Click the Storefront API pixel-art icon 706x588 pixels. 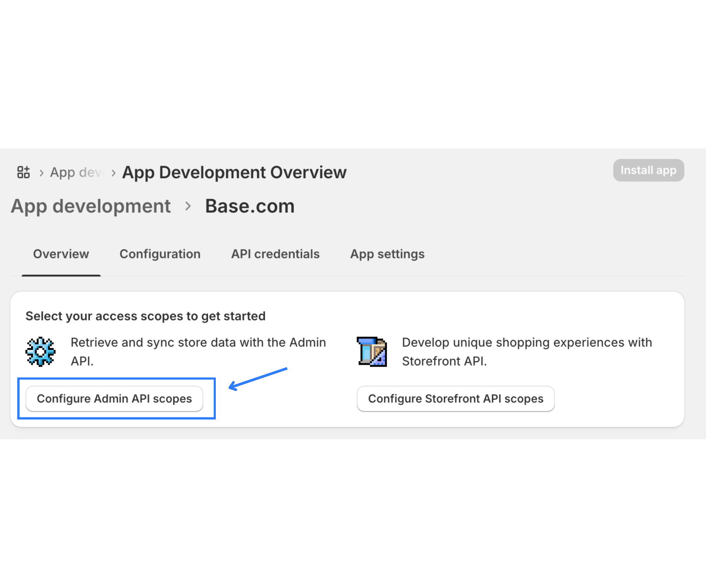[372, 351]
